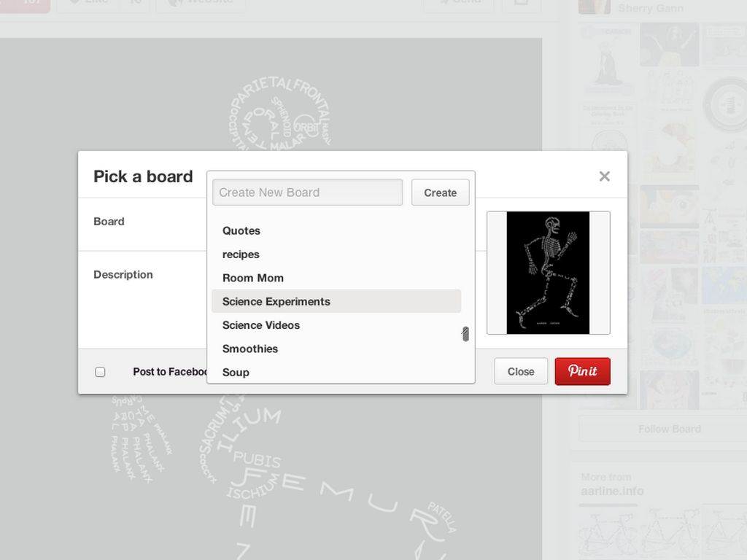Click the board list scrollbar handle

pyautogui.click(x=465, y=334)
